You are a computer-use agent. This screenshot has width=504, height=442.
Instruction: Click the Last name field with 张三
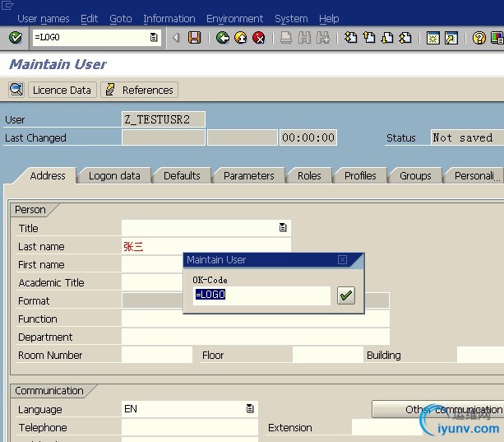(206, 246)
